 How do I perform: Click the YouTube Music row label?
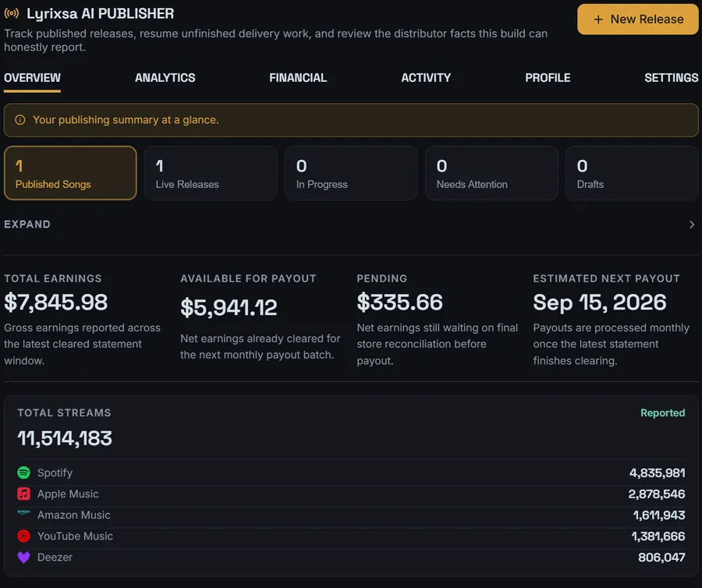pyautogui.click(x=75, y=536)
